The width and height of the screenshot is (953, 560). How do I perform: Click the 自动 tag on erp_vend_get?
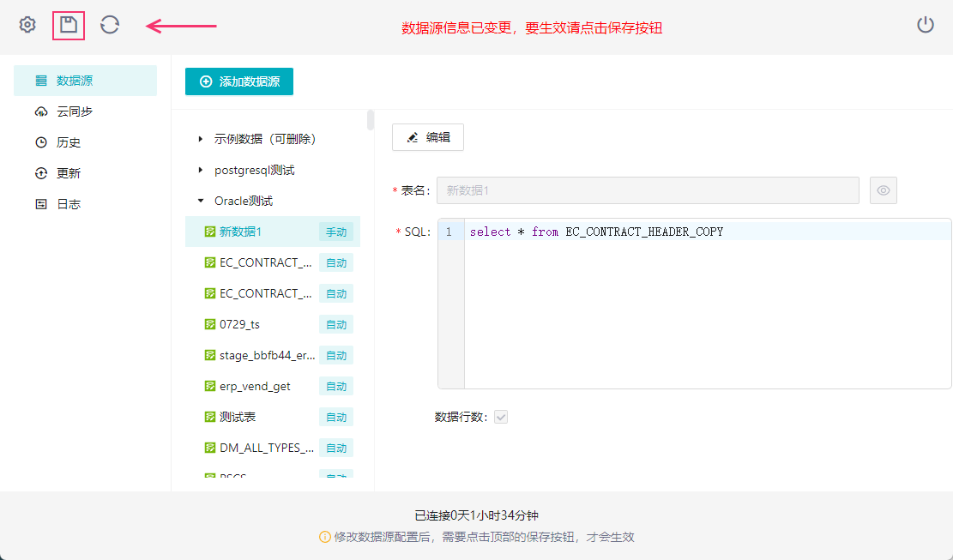(x=336, y=386)
